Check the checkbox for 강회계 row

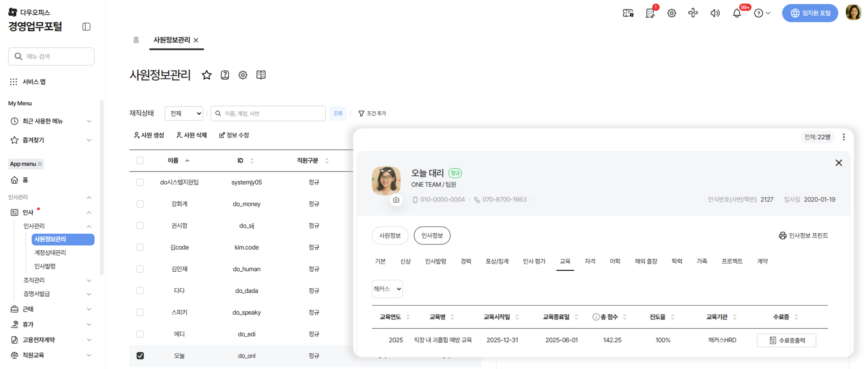point(140,204)
